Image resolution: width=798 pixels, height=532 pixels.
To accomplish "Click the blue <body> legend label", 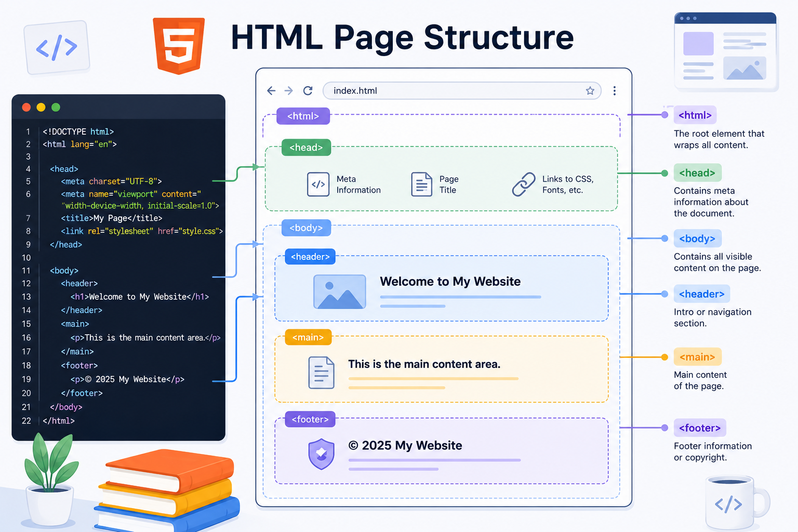I will coord(697,239).
